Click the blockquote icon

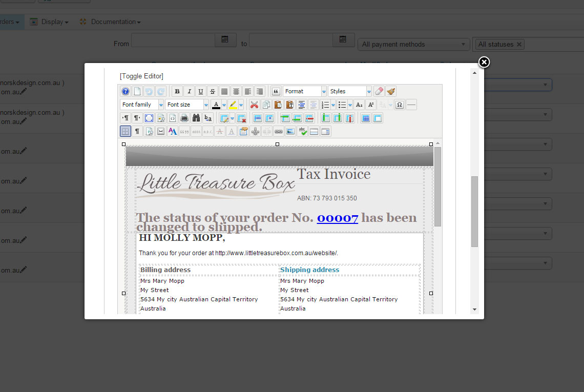click(276, 92)
